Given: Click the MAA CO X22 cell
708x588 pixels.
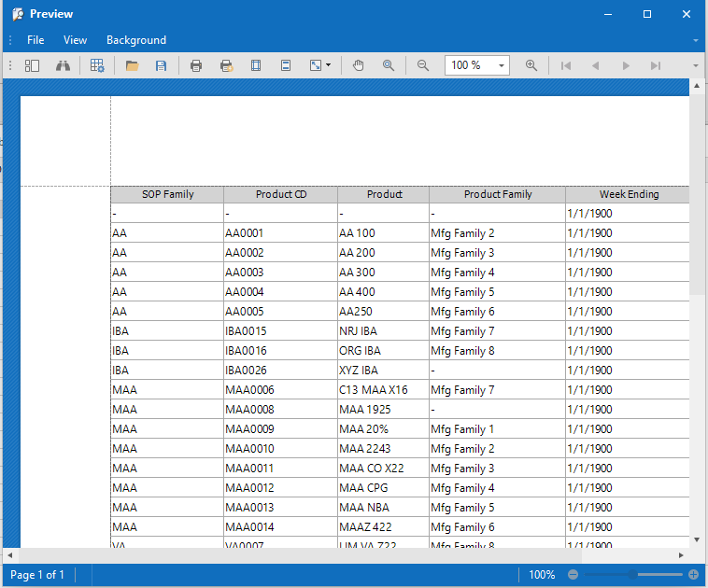Looking at the screenshot, I should tap(383, 469).
